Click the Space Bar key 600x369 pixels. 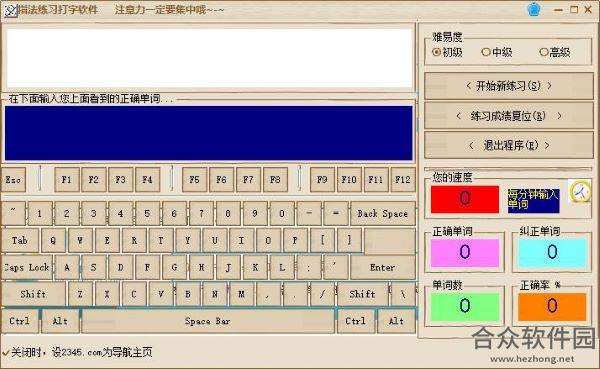[207, 321]
